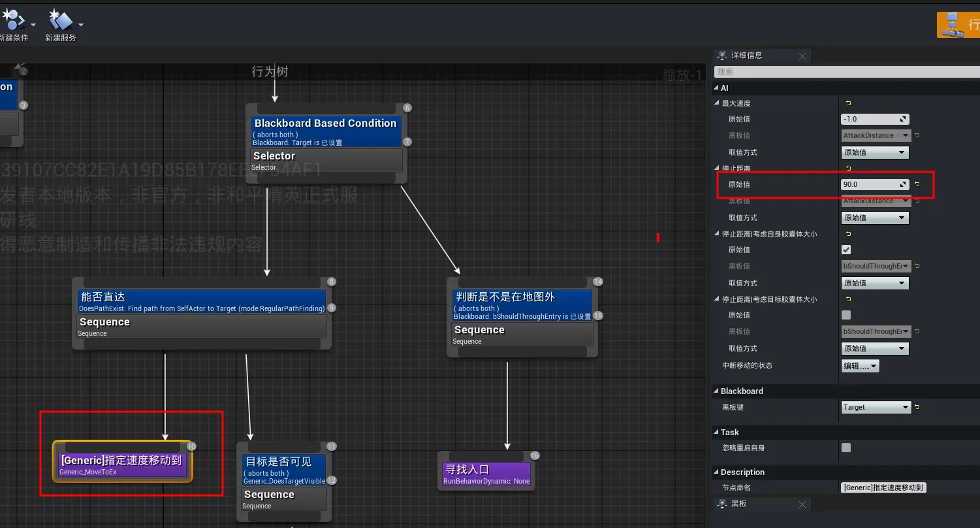This screenshot has height=528, width=980.
Task: Uncheck 考虑自身胶囊体大小 原始值 checkbox
Action: click(x=846, y=250)
